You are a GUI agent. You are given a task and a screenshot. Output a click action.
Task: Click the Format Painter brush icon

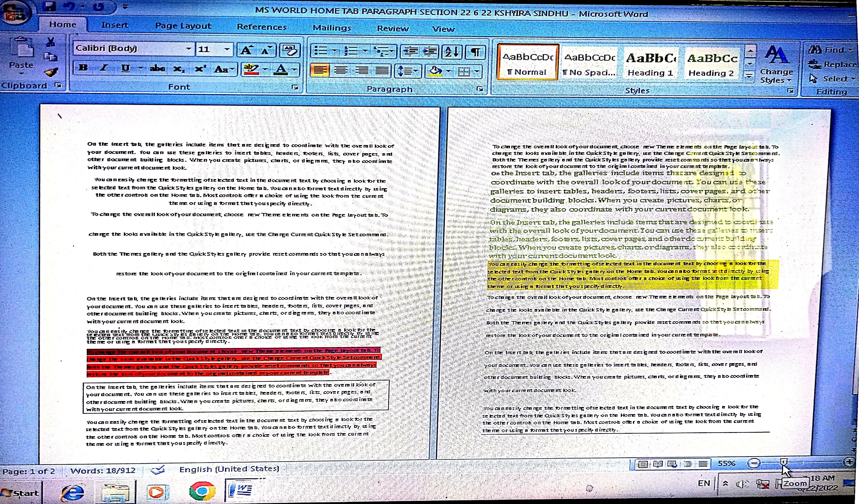[51, 72]
